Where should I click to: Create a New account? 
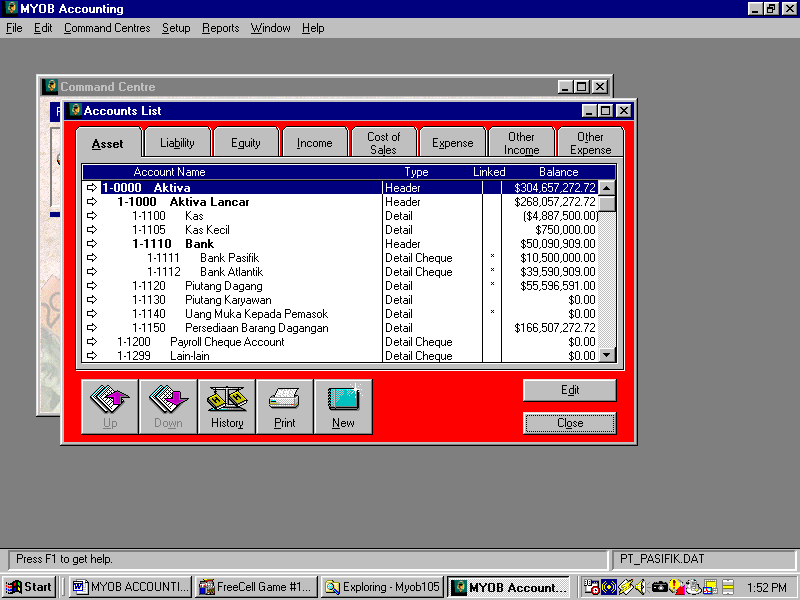click(343, 407)
